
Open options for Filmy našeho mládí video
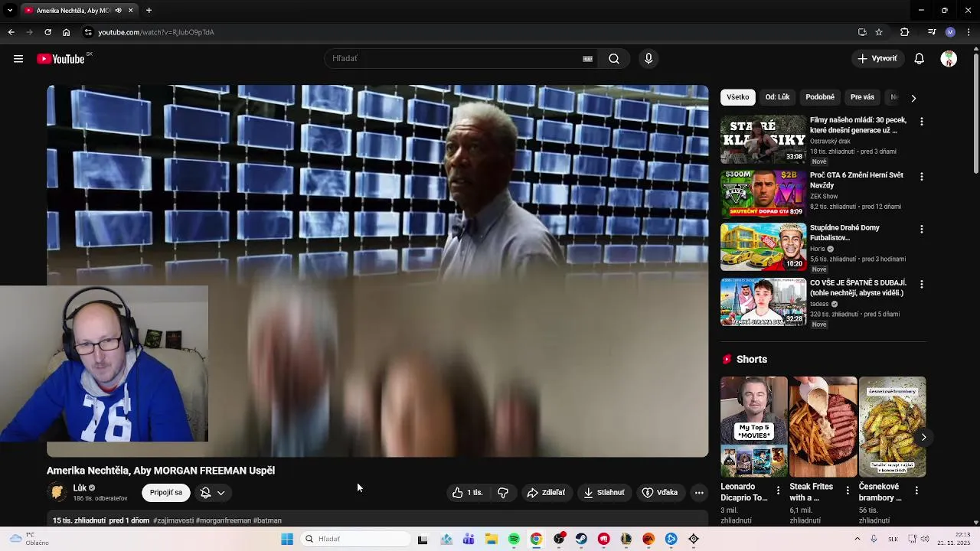(x=921, y=122)
